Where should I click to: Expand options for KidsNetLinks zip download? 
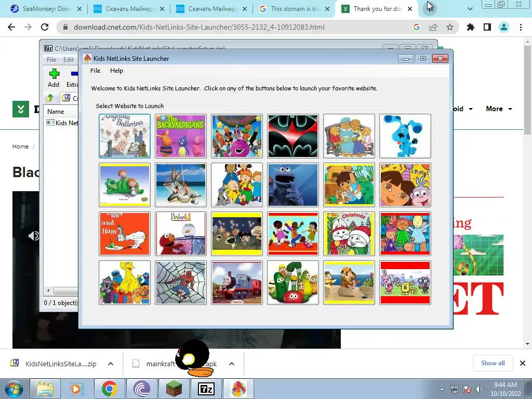[111, 364]
